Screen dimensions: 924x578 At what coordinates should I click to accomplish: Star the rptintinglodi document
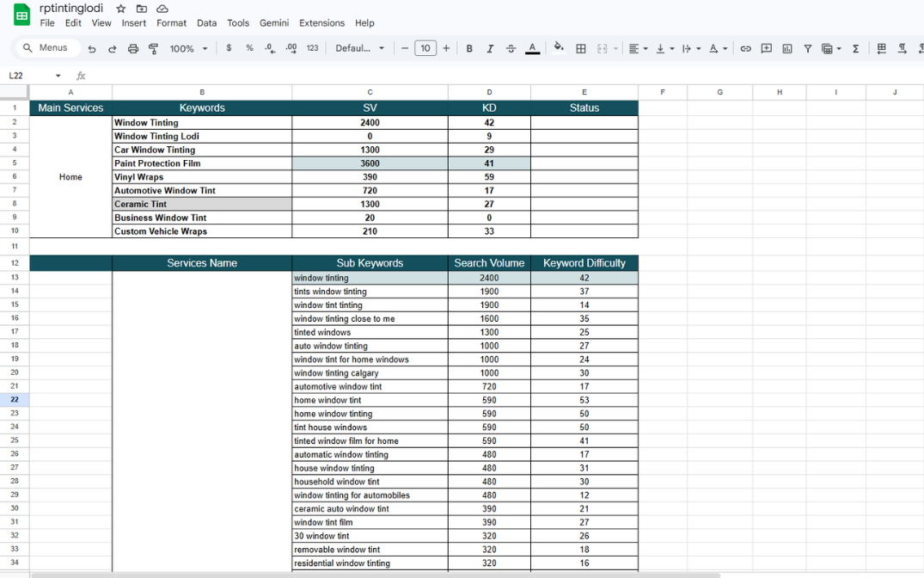pyautogui.click(x=121, y=9)
